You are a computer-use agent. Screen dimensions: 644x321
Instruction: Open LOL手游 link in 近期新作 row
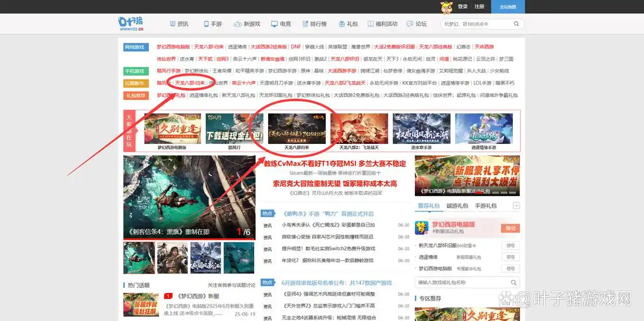(x=482, y=83)
